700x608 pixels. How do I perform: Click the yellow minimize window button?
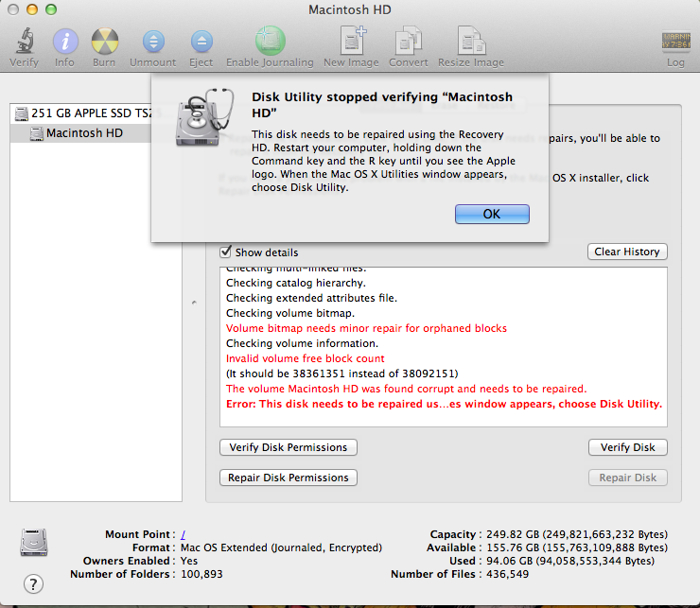point(32,9)
